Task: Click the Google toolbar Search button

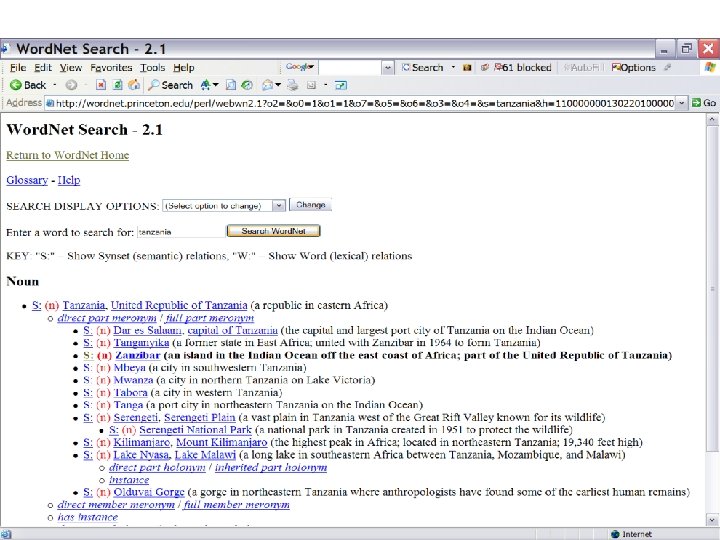Action: pyautogui.click(x=423, y=68)
